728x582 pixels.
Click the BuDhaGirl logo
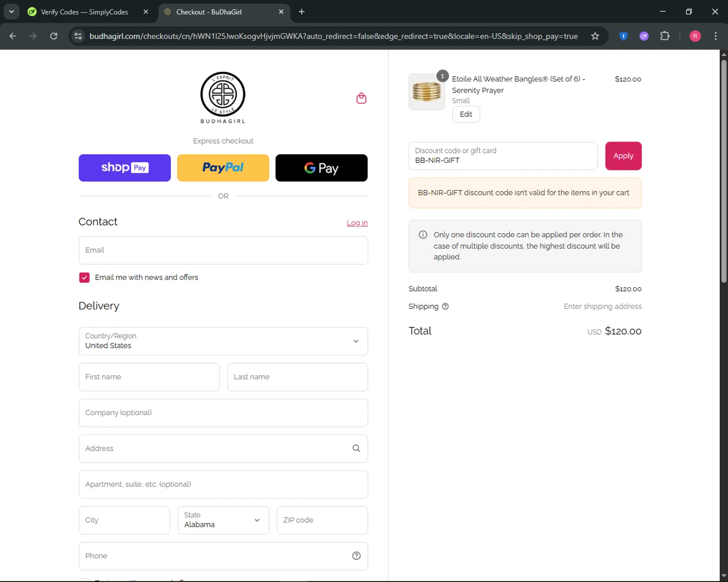pos(223,97)
